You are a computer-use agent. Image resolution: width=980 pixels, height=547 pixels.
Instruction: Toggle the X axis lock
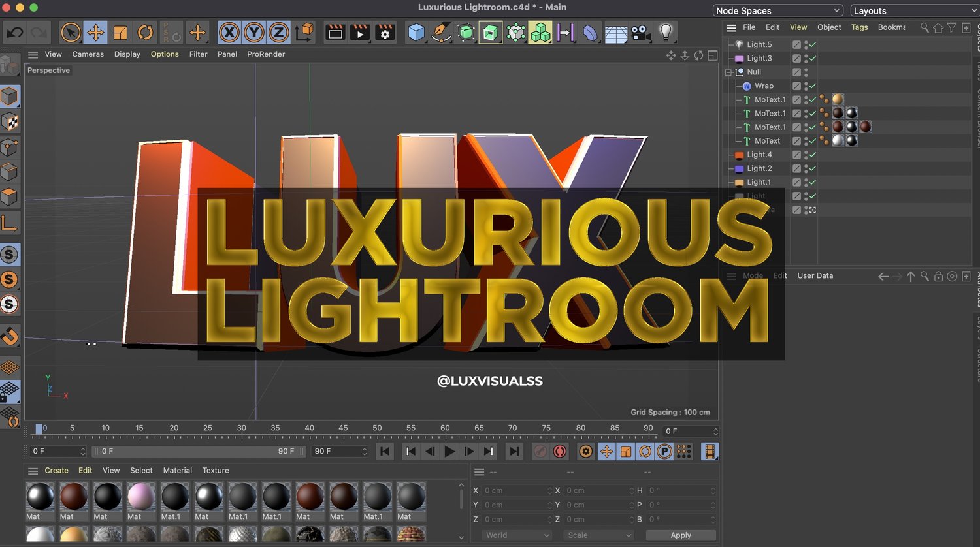tap(229, 33)
